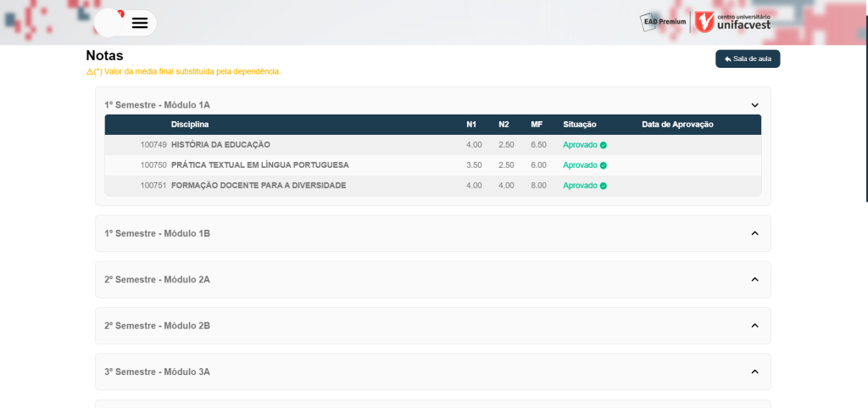Click the Situação column header

tap(580, 125)
